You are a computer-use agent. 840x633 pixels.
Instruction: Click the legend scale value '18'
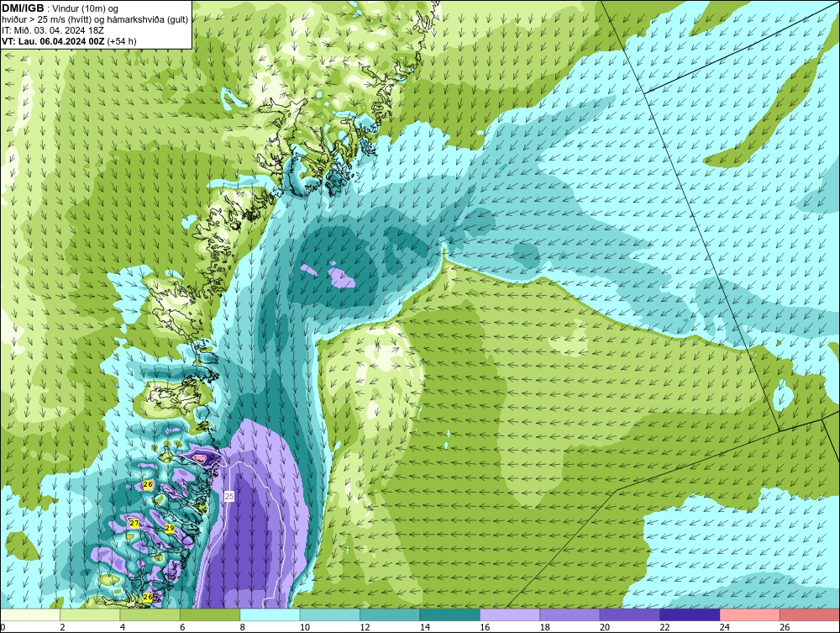point(545,627)
